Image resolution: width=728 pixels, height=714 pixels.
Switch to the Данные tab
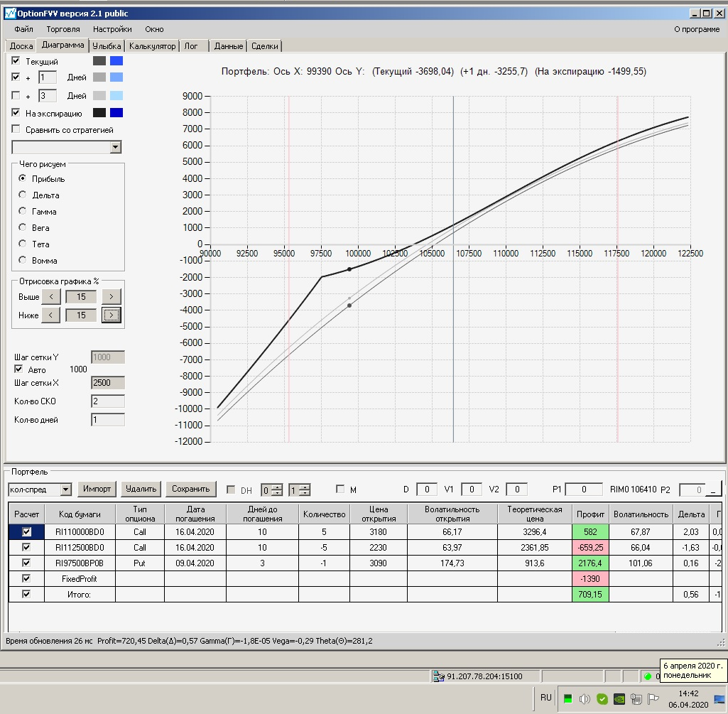(x=229, y=46)
